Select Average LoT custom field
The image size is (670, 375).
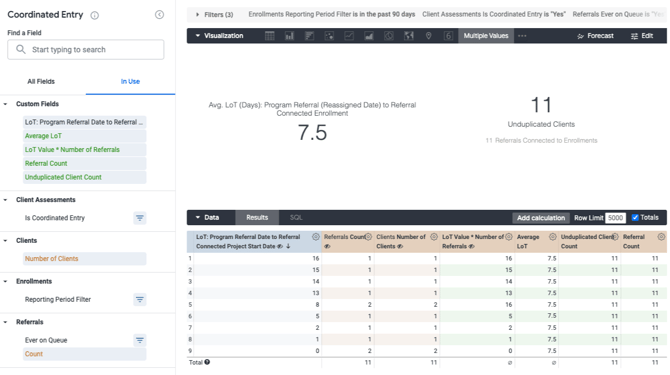pos(85,136)
